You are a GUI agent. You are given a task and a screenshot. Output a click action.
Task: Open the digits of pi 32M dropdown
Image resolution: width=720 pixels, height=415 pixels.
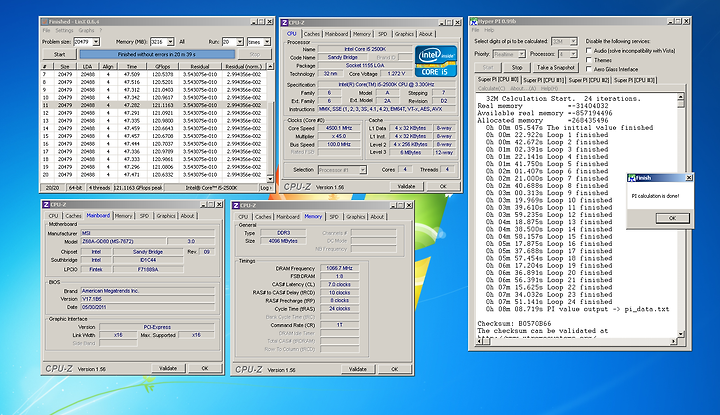[x=573, y=41]
